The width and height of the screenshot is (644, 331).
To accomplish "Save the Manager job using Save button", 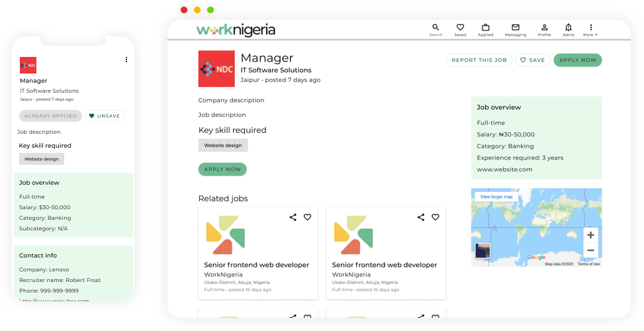I will coord(533,60).
